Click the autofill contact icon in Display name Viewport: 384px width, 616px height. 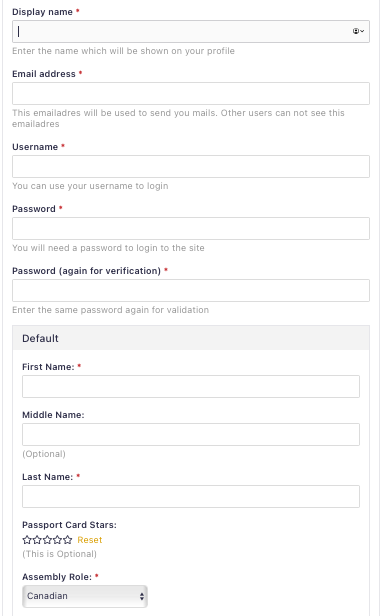coord(358,31)
